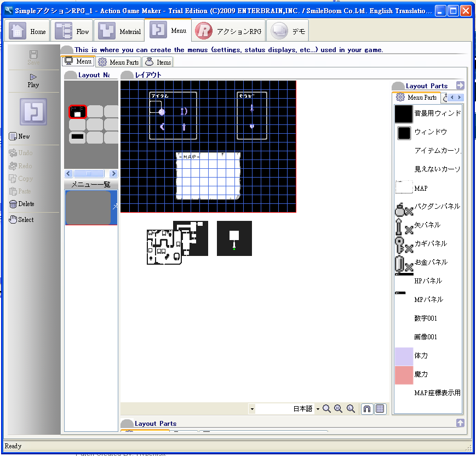Select 数字001 part

[428, 318]
